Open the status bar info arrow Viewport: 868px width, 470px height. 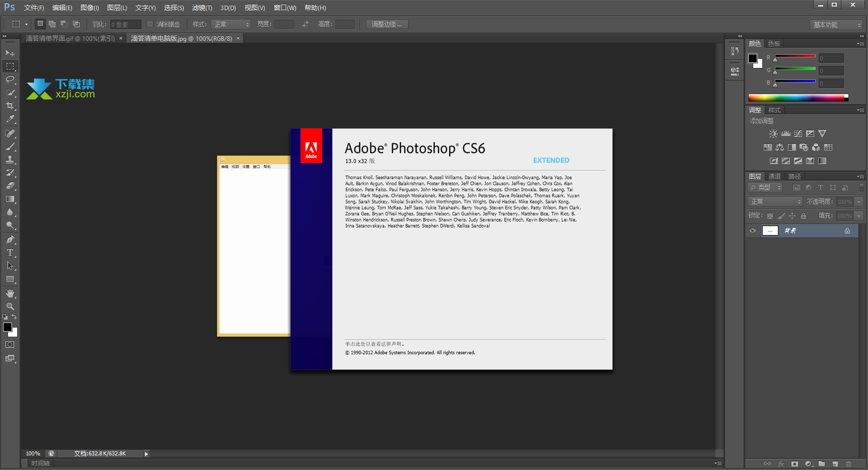pyautogui.click(x=147, y=454)
